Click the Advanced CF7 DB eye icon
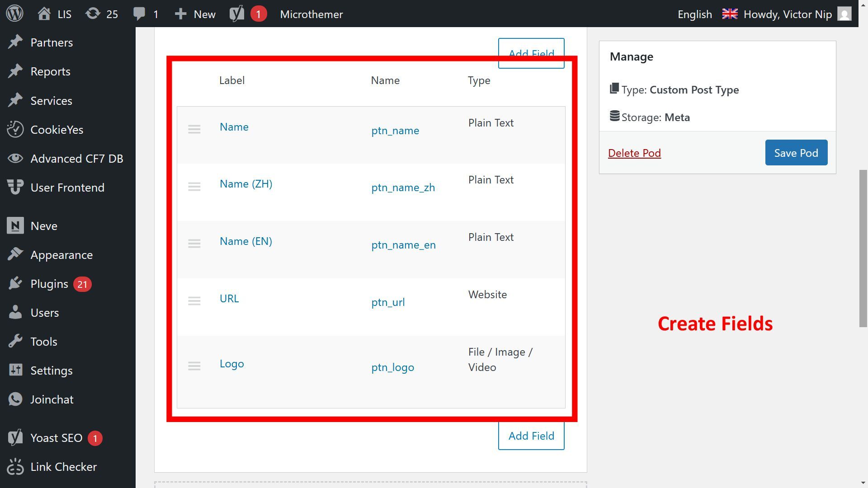 [15, 158]
